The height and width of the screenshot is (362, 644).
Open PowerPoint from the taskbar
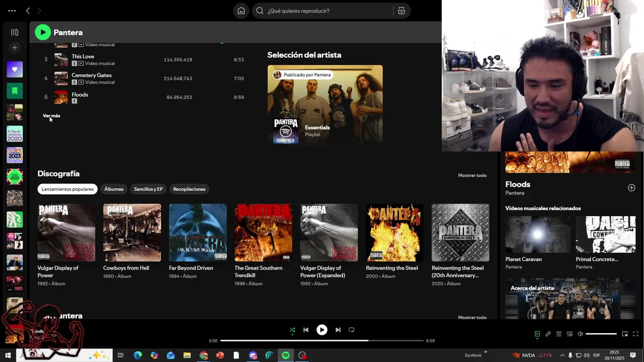[220, 355]
